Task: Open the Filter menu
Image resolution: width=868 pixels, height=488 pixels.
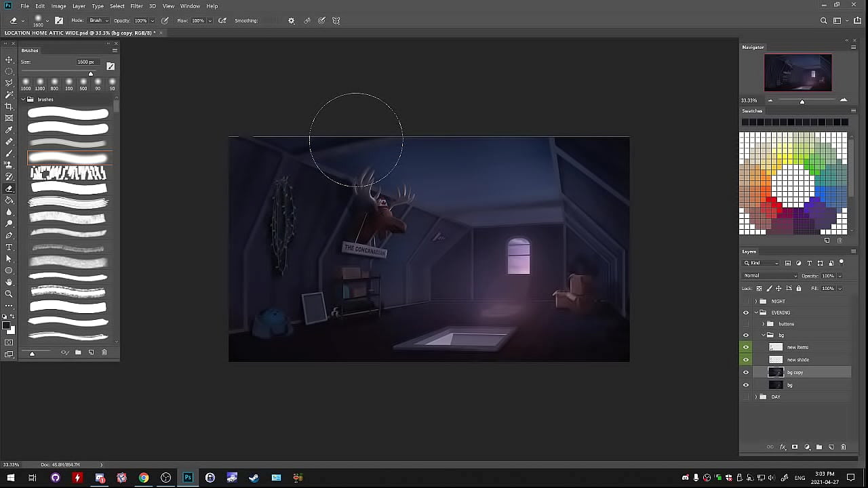Action: tap(136, 6)
